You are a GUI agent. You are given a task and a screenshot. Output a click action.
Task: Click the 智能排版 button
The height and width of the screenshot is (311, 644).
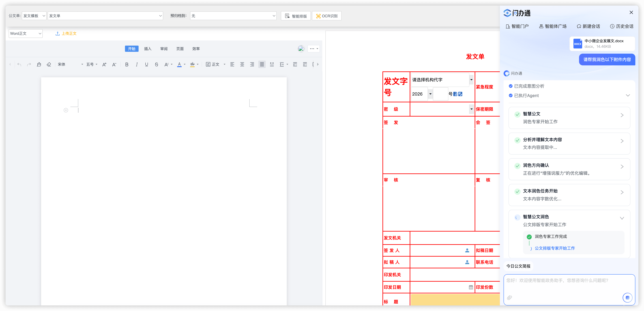point(296,16)
